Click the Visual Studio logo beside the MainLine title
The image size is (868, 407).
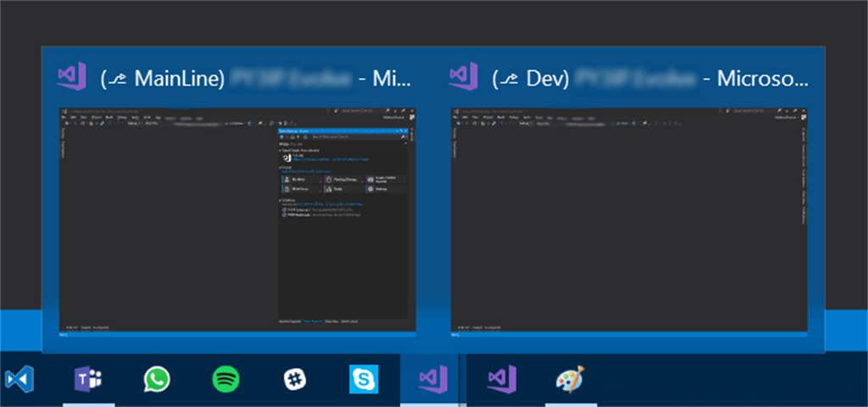72,76
